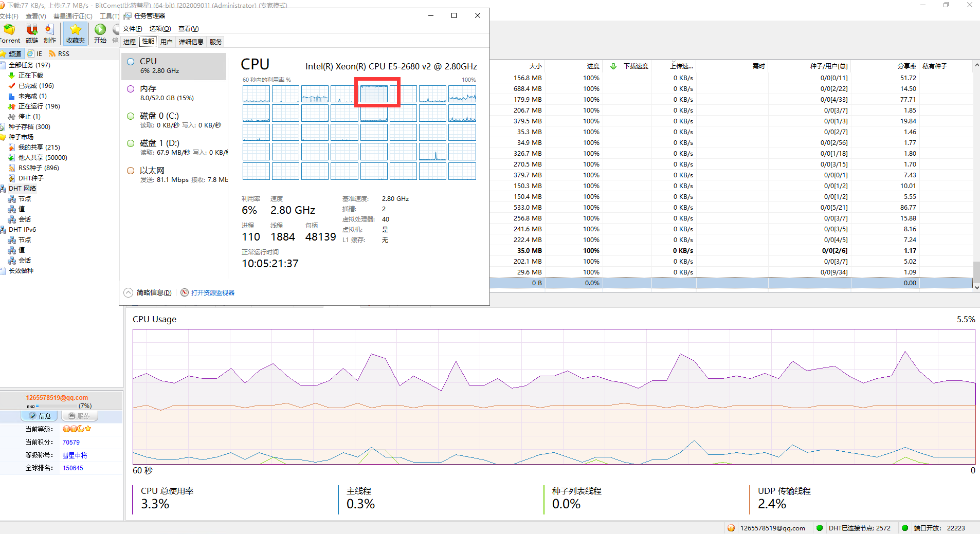
Task: Select 磁盘 0 (C:) in performance list
Action: point(174,120)
